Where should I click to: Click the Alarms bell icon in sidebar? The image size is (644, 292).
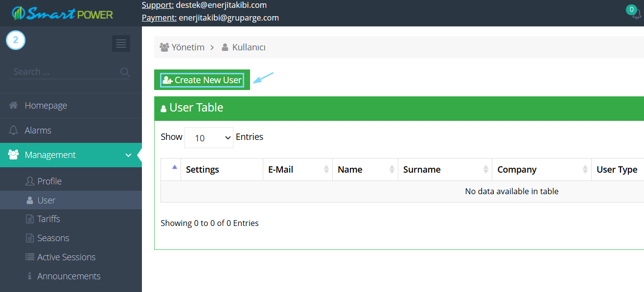click(x=14, y=131)
